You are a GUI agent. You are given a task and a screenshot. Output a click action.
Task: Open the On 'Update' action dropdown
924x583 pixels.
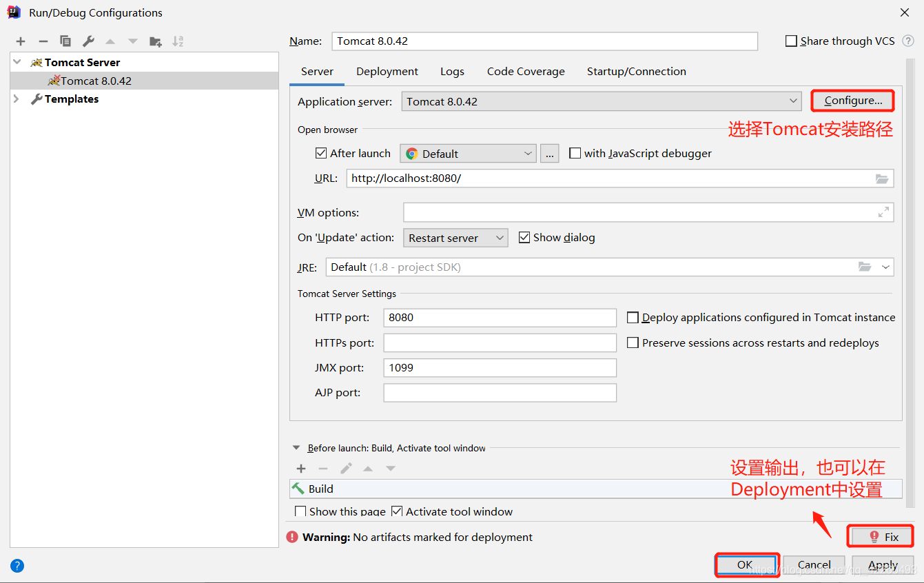click(x=455, y=238)
